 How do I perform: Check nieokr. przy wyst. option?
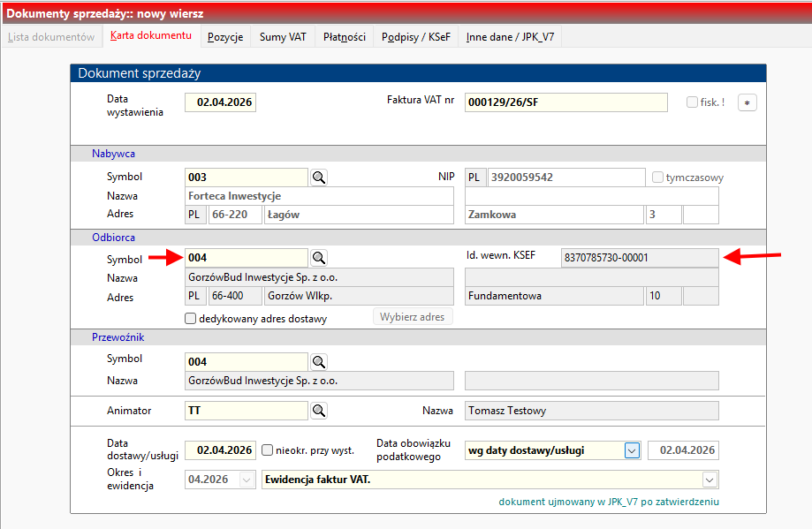point(268,450)
